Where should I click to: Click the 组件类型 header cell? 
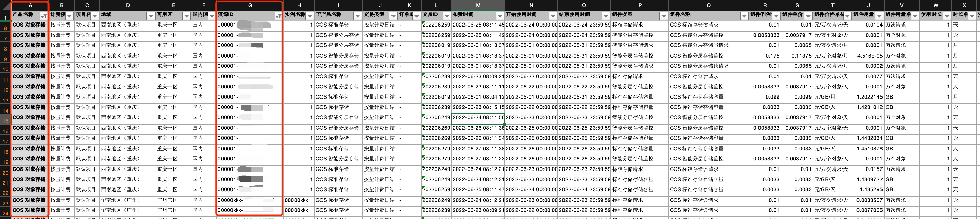640,15
